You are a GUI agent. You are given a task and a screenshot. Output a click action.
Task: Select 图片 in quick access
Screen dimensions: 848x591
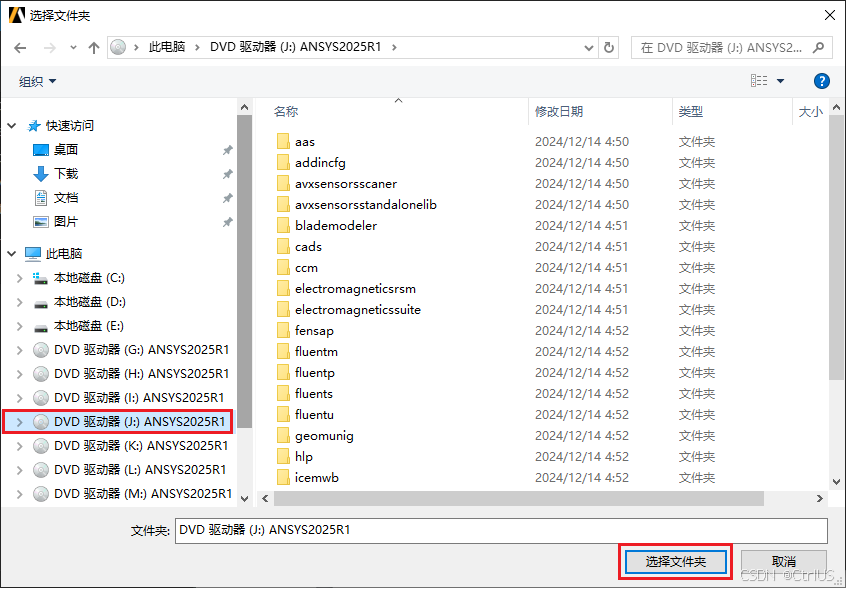click(65, 222)
